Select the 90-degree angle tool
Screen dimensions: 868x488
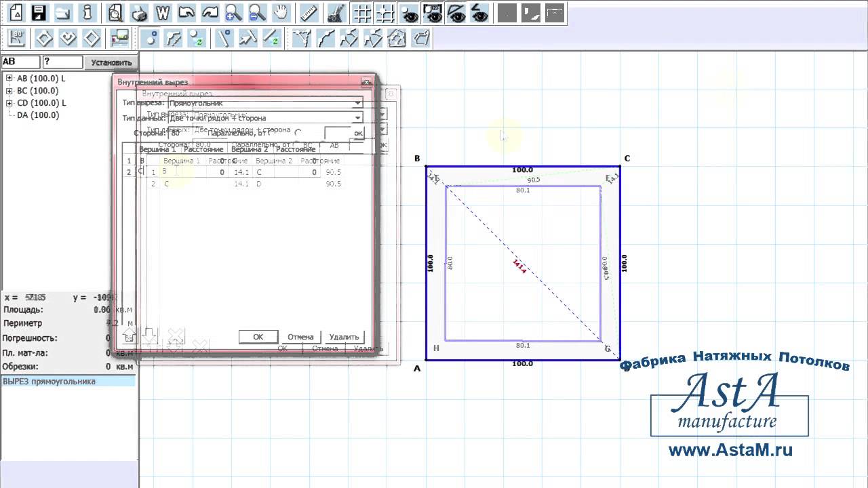[x=16, y=37]
